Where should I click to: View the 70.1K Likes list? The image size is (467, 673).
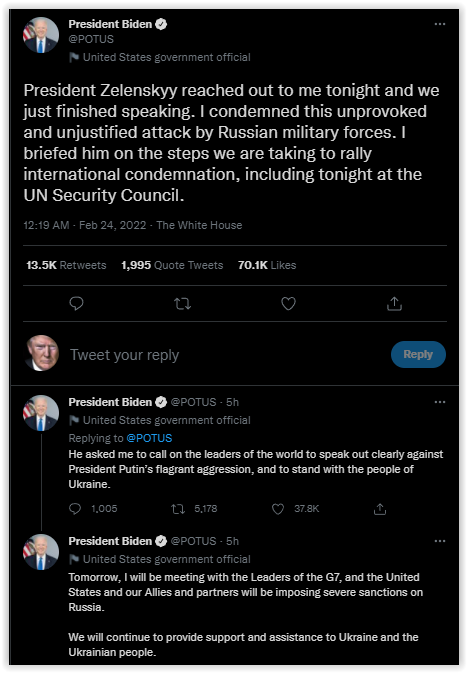[x=267, y=265]
